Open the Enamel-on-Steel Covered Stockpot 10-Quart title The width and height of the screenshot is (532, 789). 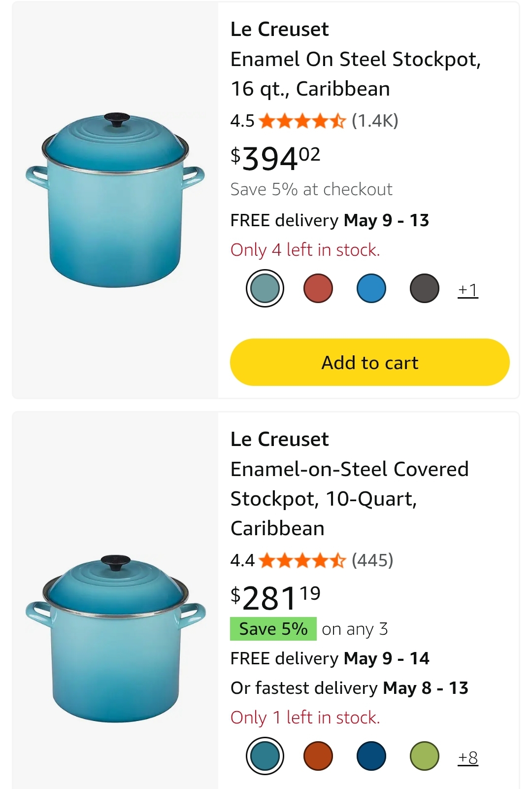[350, 499]
